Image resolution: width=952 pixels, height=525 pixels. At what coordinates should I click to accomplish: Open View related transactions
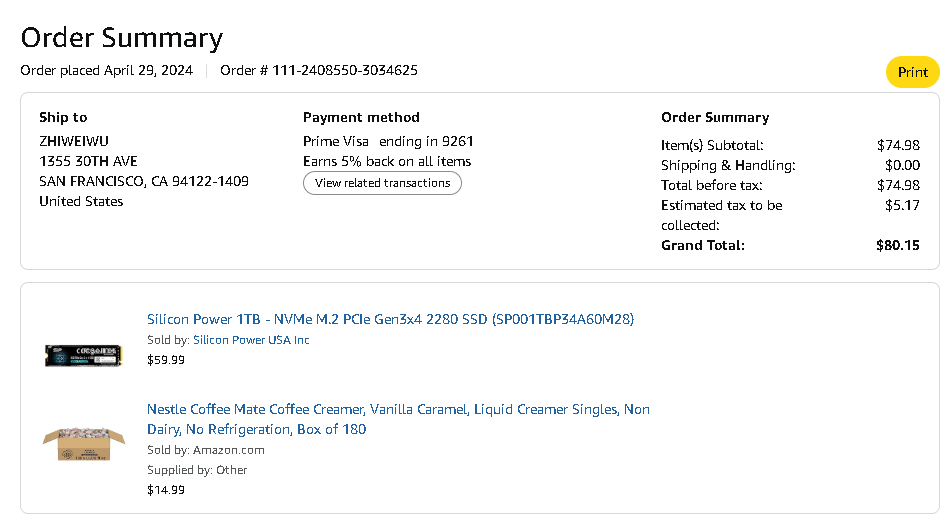click(382, 183)
